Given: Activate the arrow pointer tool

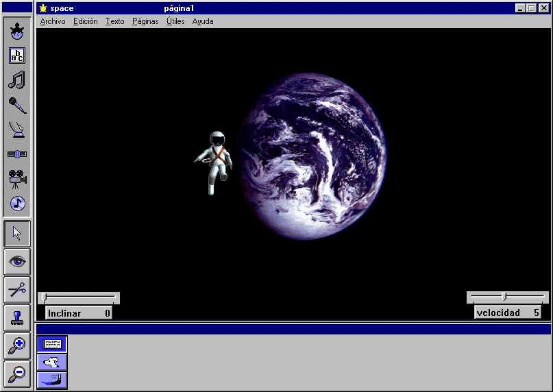Looking at the screenshot, I should (x=17, y=234).
